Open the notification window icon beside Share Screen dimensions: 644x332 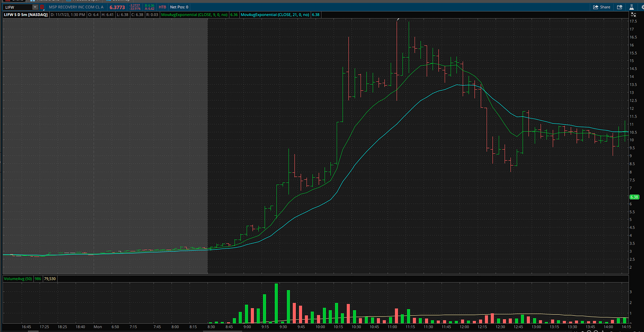[x=620, y=7]
